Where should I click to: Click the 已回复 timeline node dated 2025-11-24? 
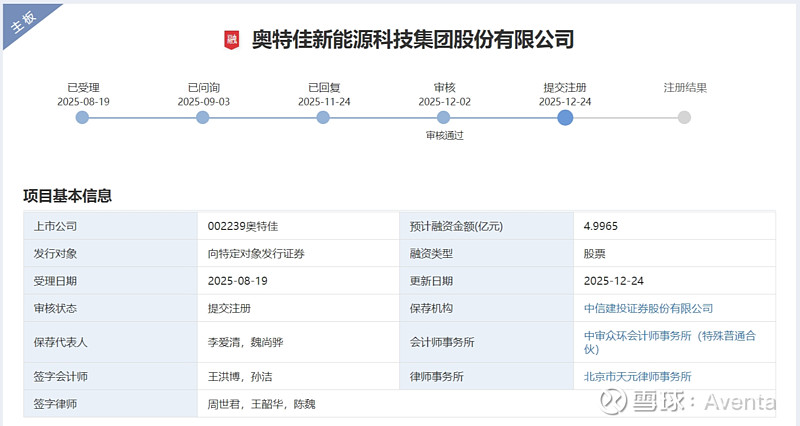[323, 118]
